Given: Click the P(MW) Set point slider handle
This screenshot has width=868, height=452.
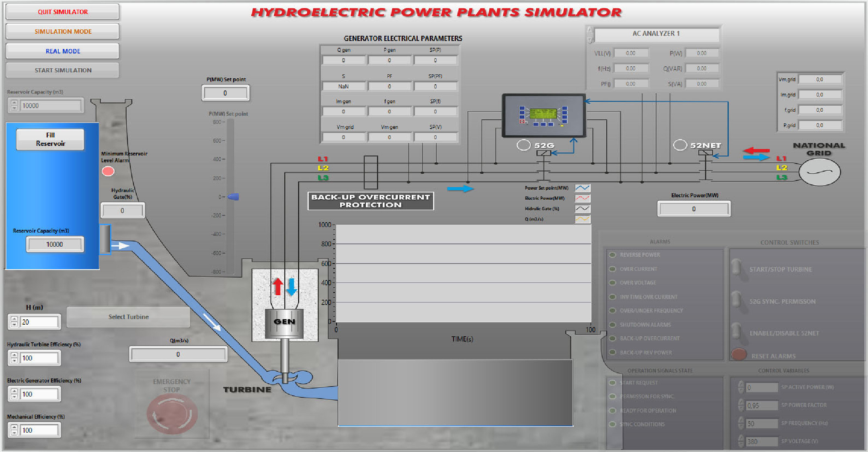Looking at the screenshot, I should pyautogui.click(x=234, y=197).
